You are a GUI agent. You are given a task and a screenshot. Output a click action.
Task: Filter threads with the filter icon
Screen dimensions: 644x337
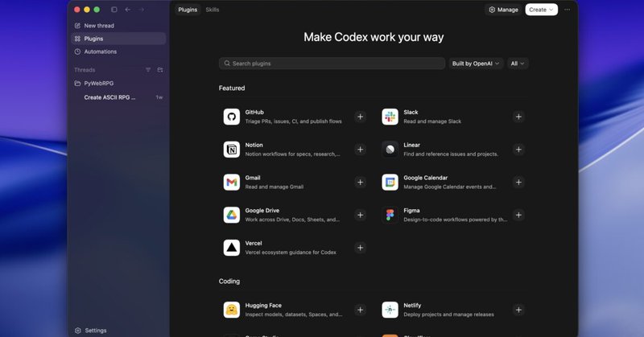pyautogui.click(x=148, y=70)
